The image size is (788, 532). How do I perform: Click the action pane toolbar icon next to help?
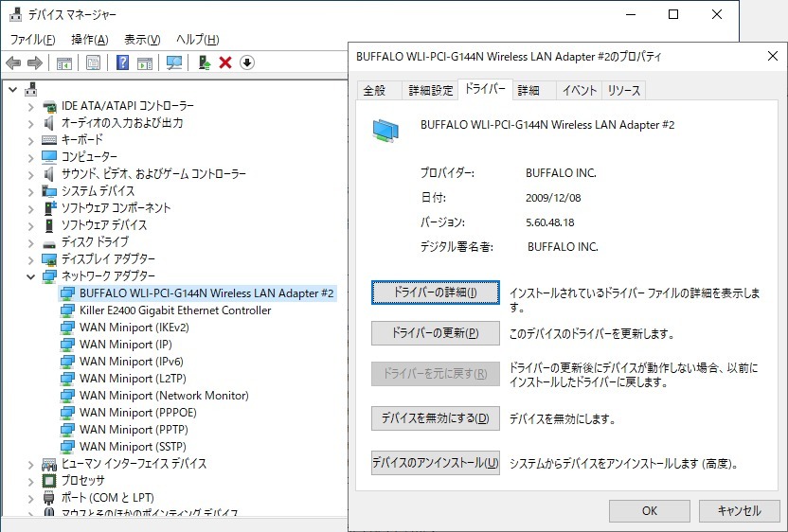pyautogui.click(x=145, y=63)
